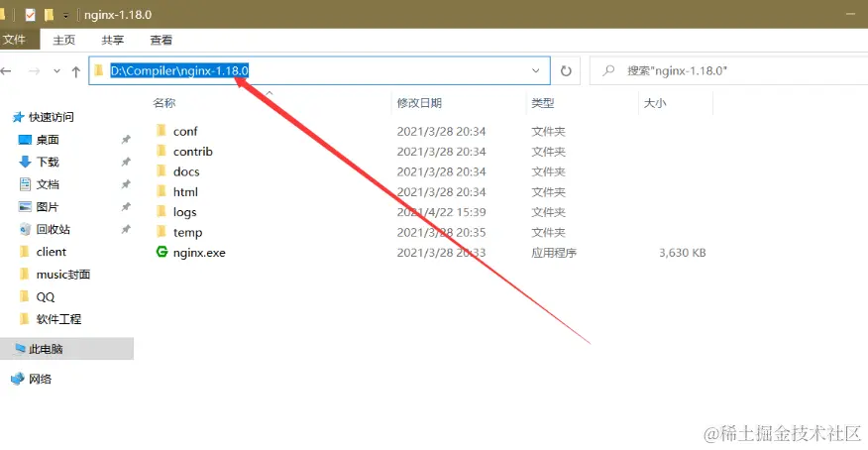Screen dimensions: 868x450
Task: Open the recent locations dropdown arrow
Action: pos(56,70)
